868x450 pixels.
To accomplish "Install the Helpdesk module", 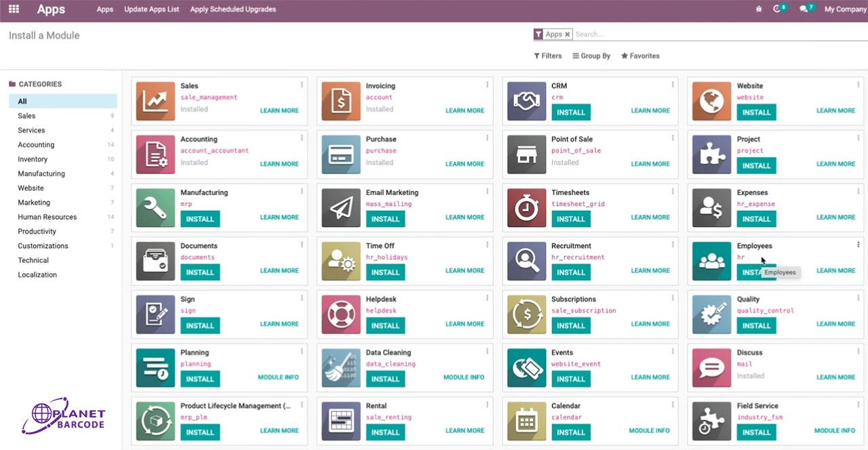I will [385, 326].
